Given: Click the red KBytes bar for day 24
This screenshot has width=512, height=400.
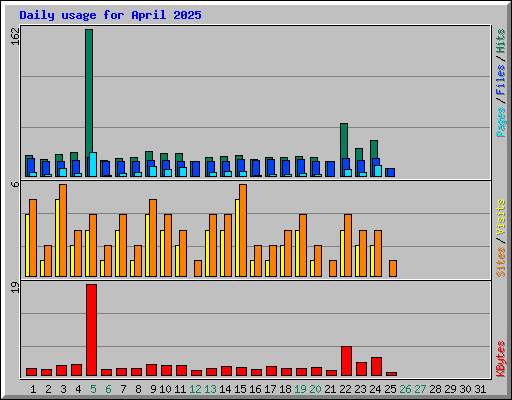Looking at the screenshot, I should pyautogui.click(x=377, y=367).
